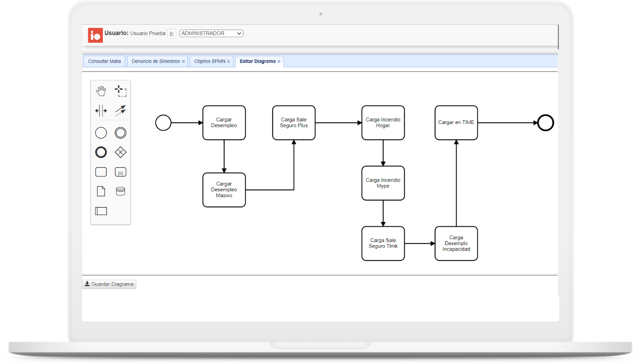Click the menu button beside Usuario Prueba
The height and width of the screenshot is (364, 640).
171,34
